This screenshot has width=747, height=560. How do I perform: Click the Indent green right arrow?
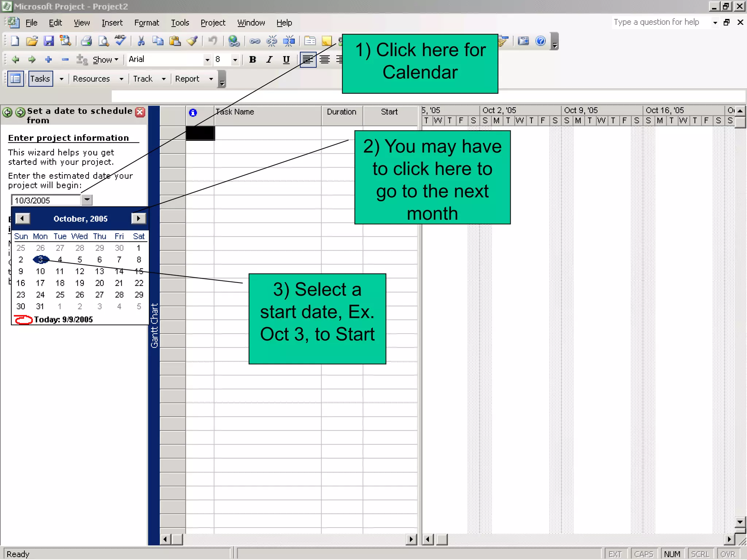[32, 59]
